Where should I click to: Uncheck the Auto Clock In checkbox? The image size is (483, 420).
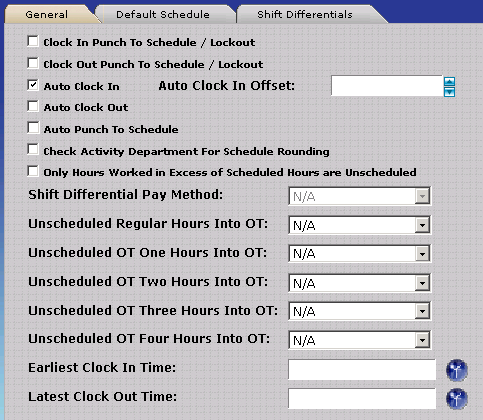point(33,85)
